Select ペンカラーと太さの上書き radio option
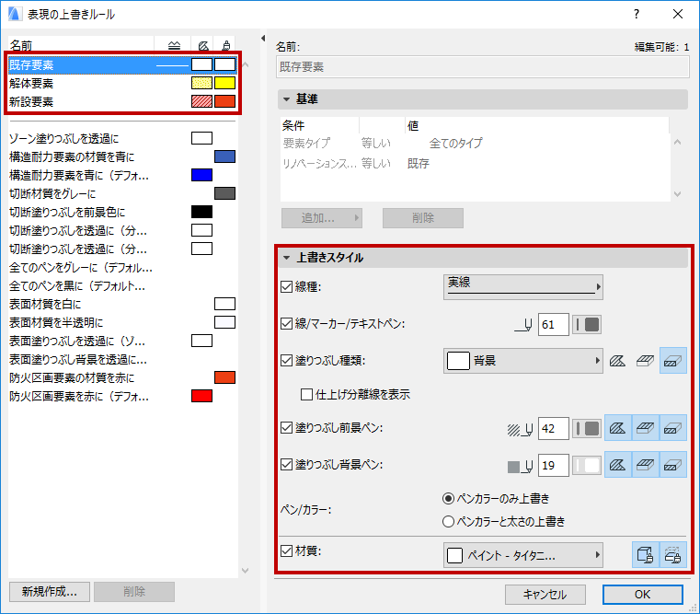Screen dimensions: 700x614 (x=448, y=521)
